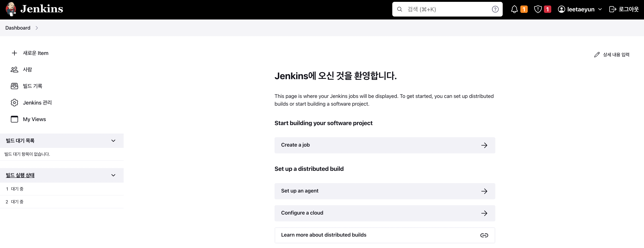Click the Create a job button
Image resolution: width=644 pixels, height=248 pixels.
(385, 145)
